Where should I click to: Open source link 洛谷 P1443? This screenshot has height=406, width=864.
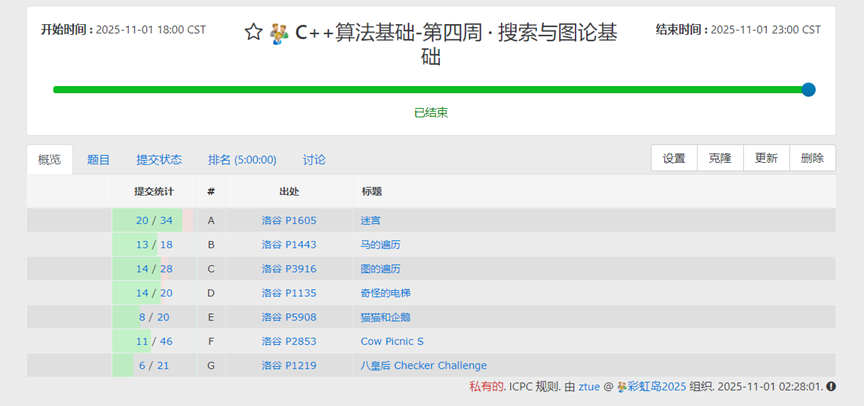click(289, 244)
